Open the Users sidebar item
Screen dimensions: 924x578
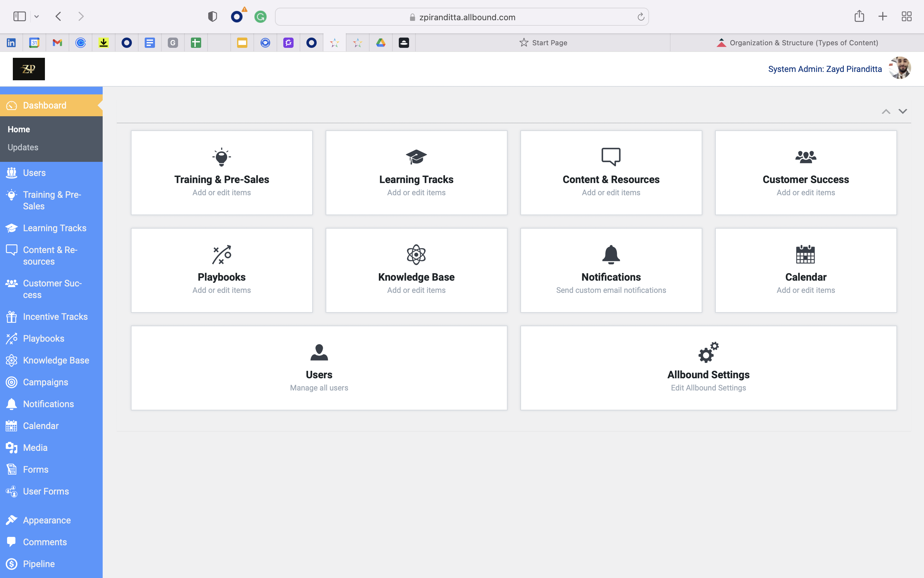coord(51,173)
